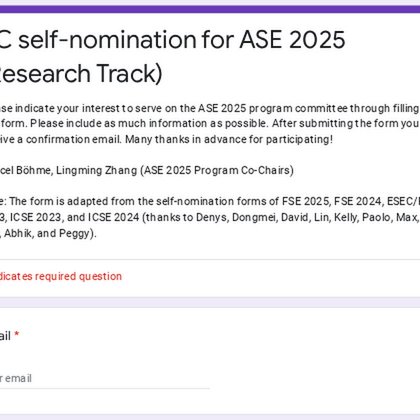Click 'FSE 2025' in the note paragraph
This screenshot has height=420, width=420.
pos(306,201)
